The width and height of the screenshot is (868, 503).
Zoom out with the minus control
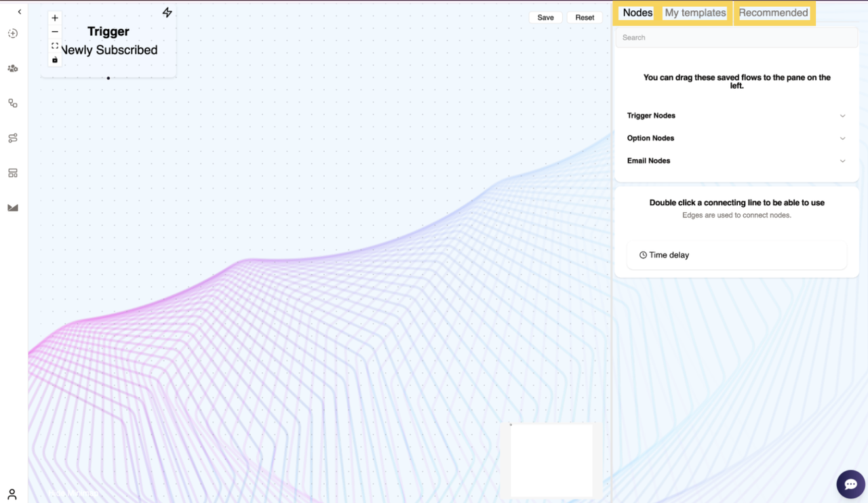(x=55, y=32)
